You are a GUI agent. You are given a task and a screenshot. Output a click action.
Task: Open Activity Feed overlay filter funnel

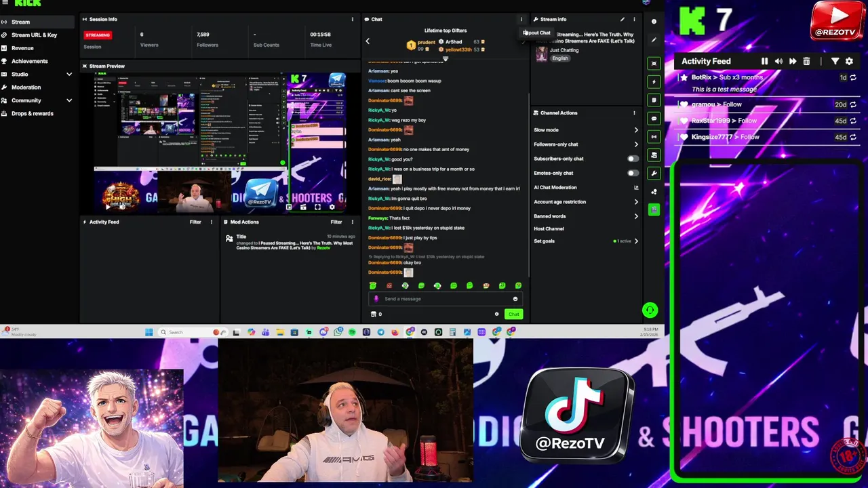click(x=835, y=61)
